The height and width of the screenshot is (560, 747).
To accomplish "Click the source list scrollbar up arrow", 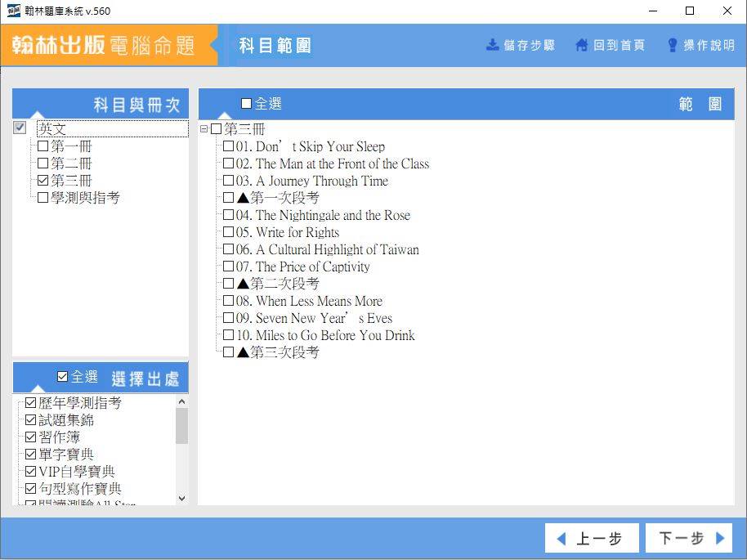I will pos(181,401).
